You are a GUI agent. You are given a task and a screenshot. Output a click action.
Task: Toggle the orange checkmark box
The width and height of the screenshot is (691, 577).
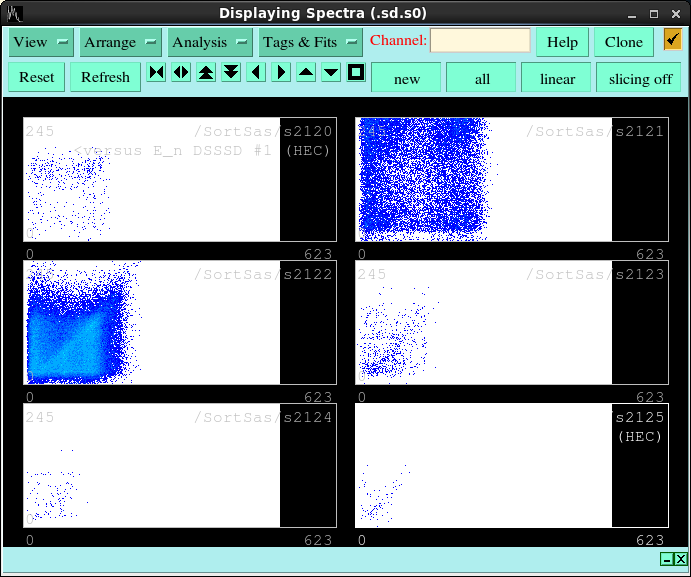672,40
